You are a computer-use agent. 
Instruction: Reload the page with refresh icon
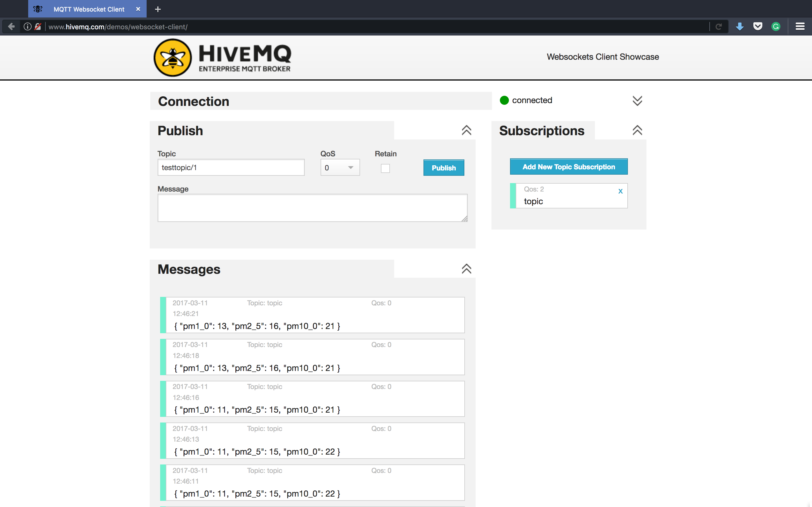719,26
